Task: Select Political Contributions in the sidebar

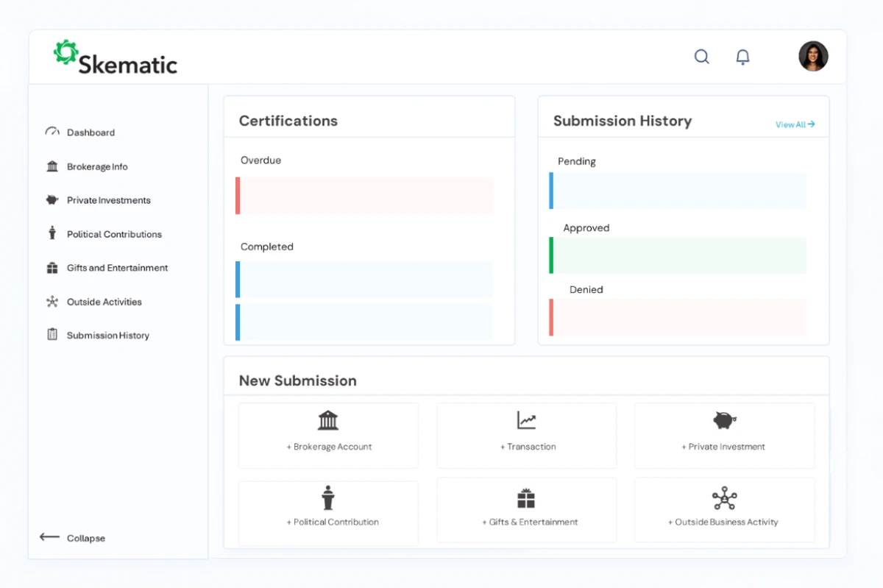Action: (x=114, y=234)
